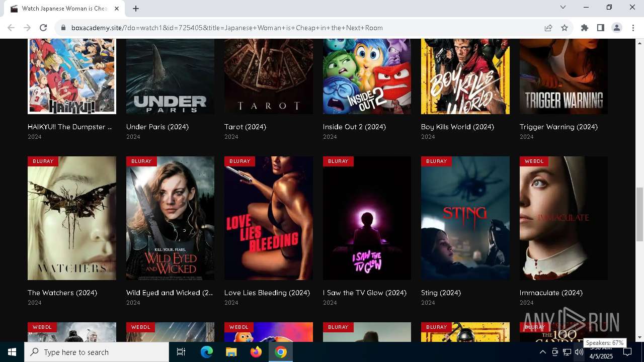Click the BLURAY badge on Wild Eyed and Wicked
This screenshot has width=644, height=362.
tap(141, 161)
